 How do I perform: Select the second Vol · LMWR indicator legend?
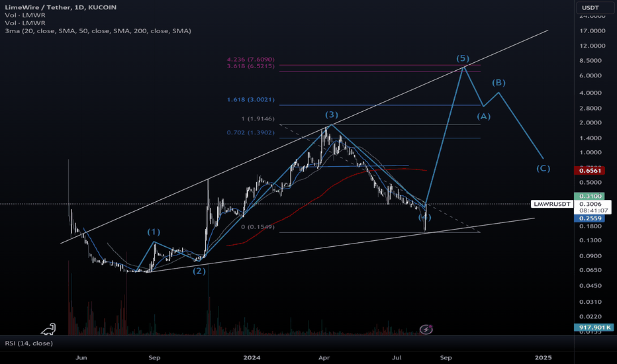click(x=25, y=23)
